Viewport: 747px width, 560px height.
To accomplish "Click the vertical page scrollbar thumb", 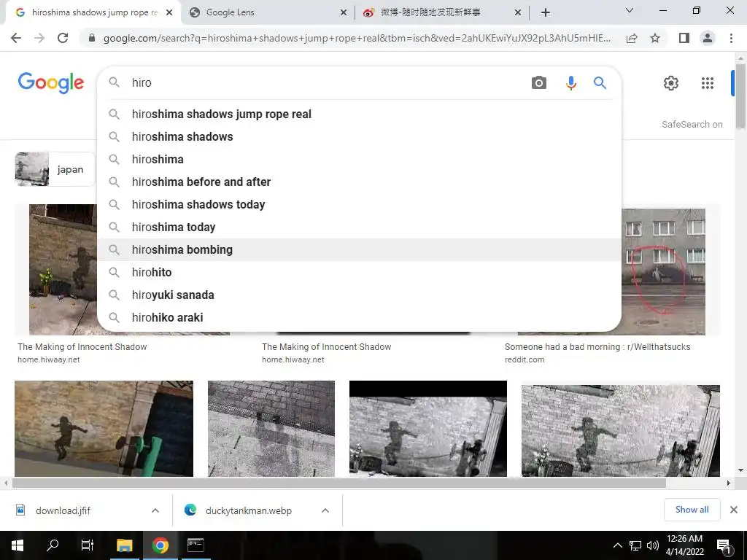I will (x=740, y=97).
